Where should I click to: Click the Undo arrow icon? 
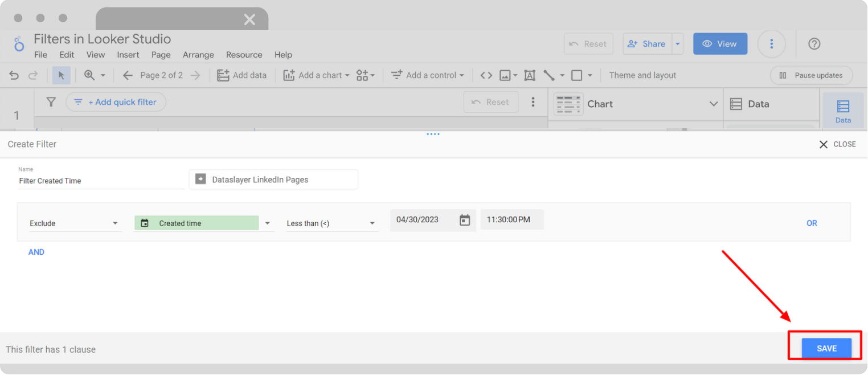14,75
